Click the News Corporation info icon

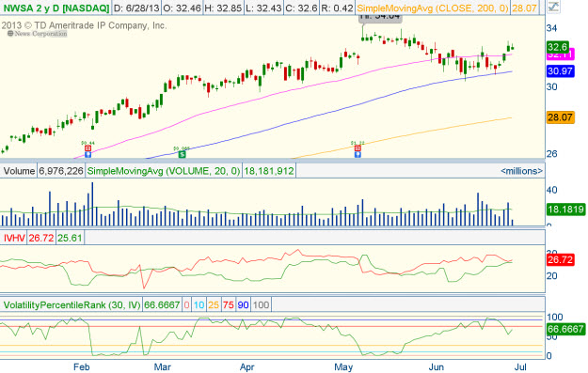[x=10, y=33]
